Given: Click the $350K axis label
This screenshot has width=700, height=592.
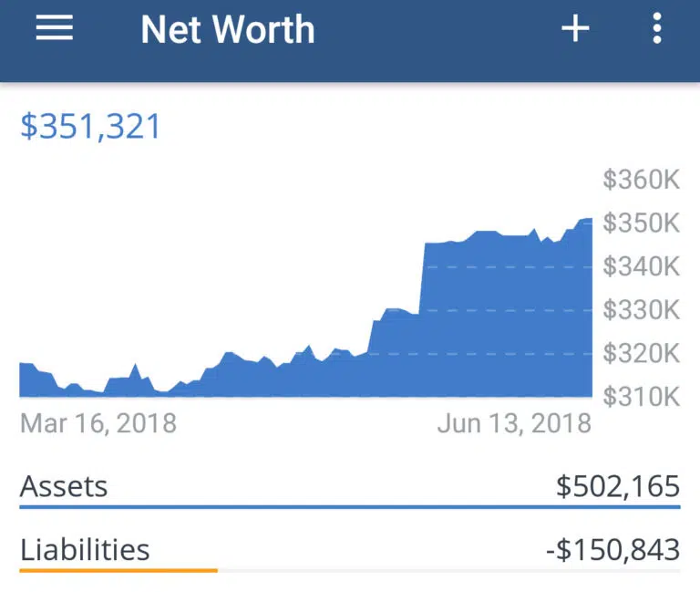Looking at the screenshot, I should [642, 223].
